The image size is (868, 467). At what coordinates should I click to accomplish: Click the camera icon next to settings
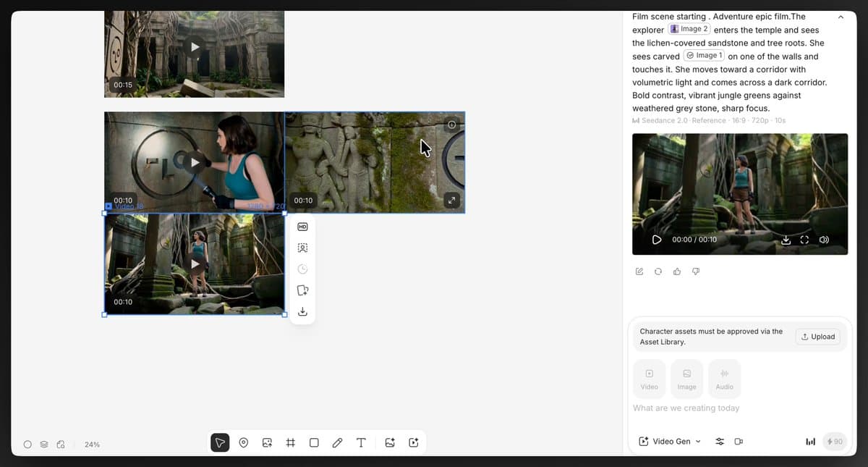(739, 442)
